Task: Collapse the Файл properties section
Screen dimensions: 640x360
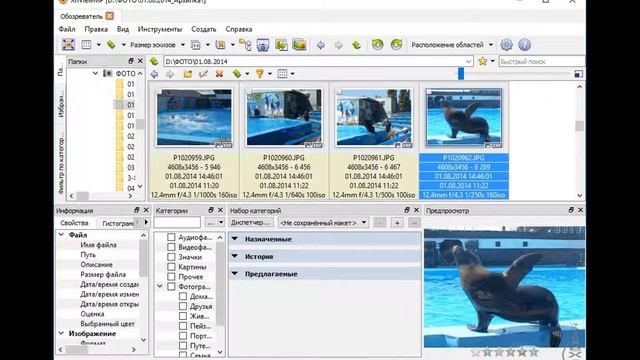Action: point(61,235)
